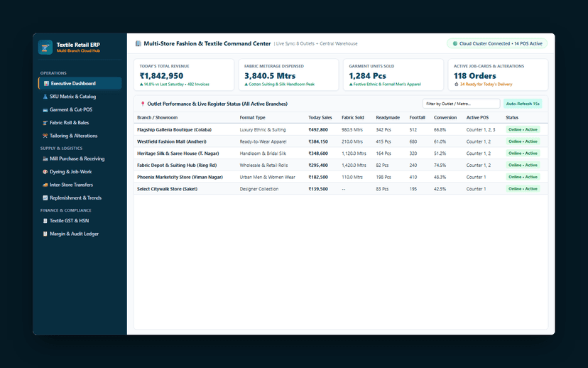Screen dimensions: 588x368
Task: Click the Inter-Store Transfers truck icon
Action: point(45,185)
